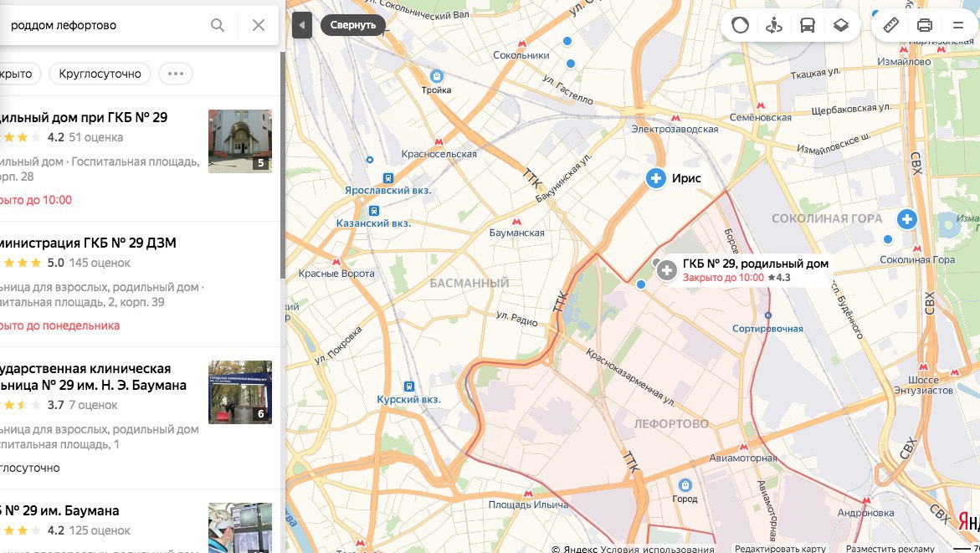Click the Бауманская metro icon
Viewport: 980px width, 553px height.
pyautogui.click(x=516, y=222)
